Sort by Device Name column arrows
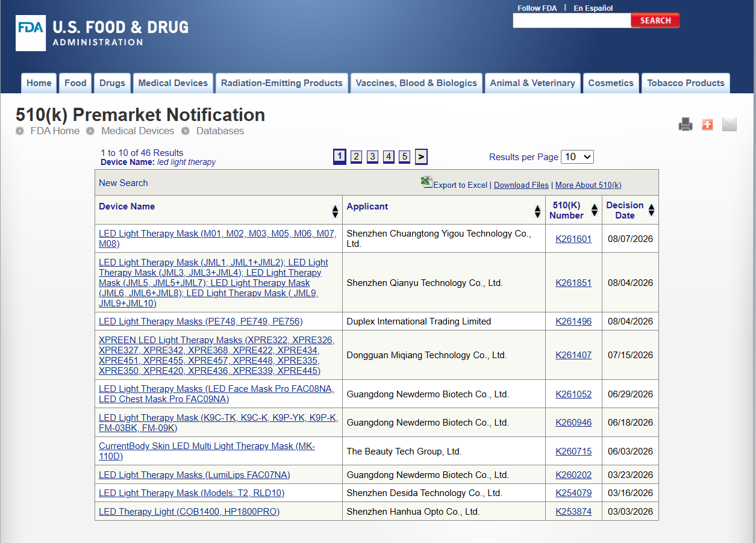Image resolution: width=756 pixels, height=543 pixels. [336, 211]
